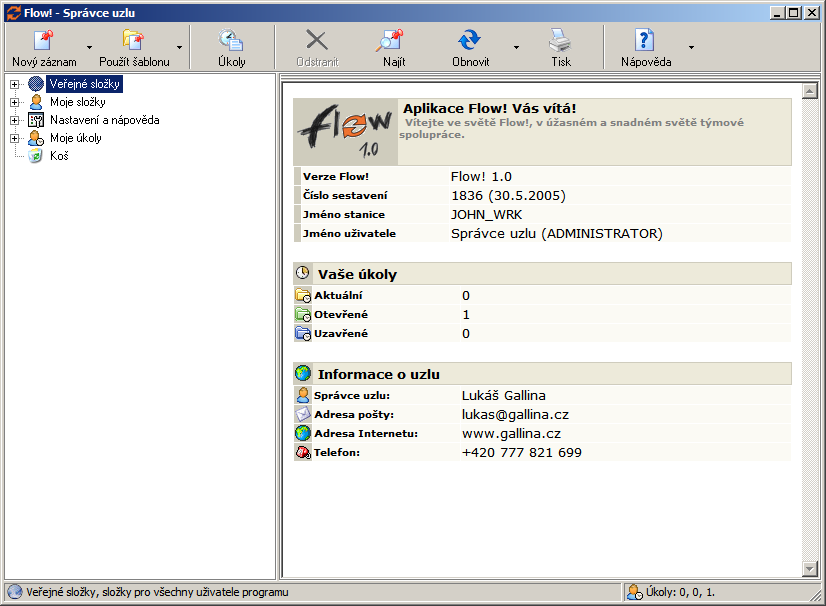
Task: Click the Úkoly: 0, 0, 1. status text
Action: click(680, 592)
